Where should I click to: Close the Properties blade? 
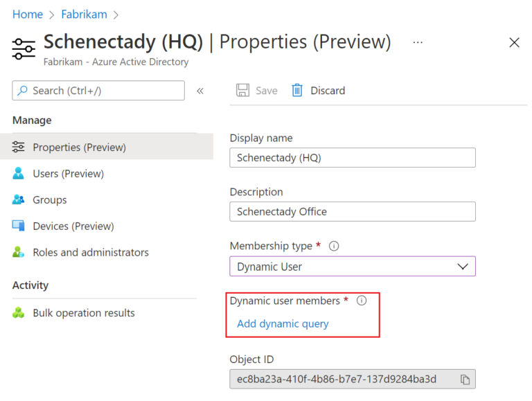click(x=514, y=43)
